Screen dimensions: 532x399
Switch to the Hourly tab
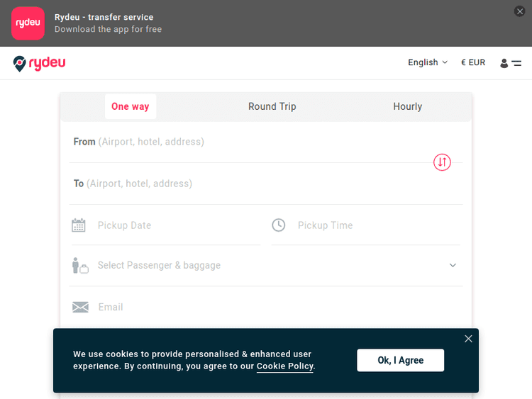click(408, 106)
